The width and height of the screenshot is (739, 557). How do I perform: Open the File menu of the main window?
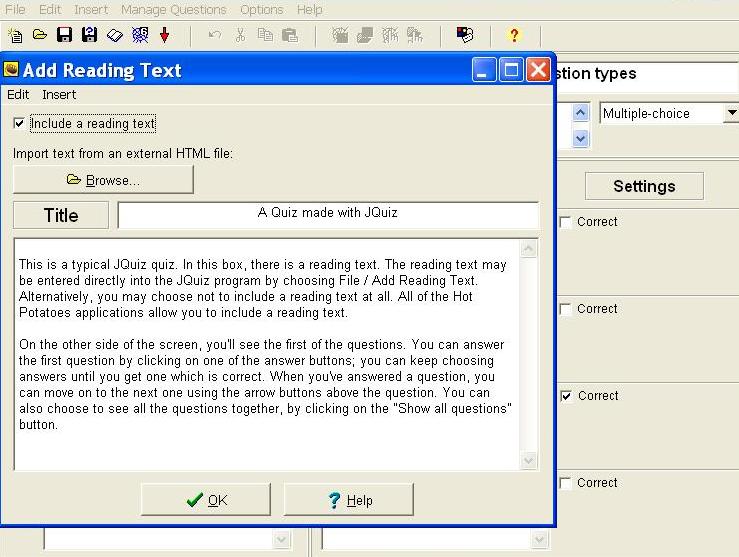[x=15, y=9]
